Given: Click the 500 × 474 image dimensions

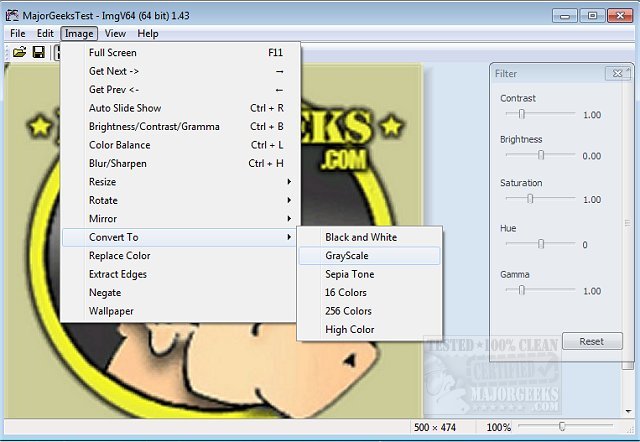Looking at the screenshot, I should pyautogui.click(x=435, y=427).
